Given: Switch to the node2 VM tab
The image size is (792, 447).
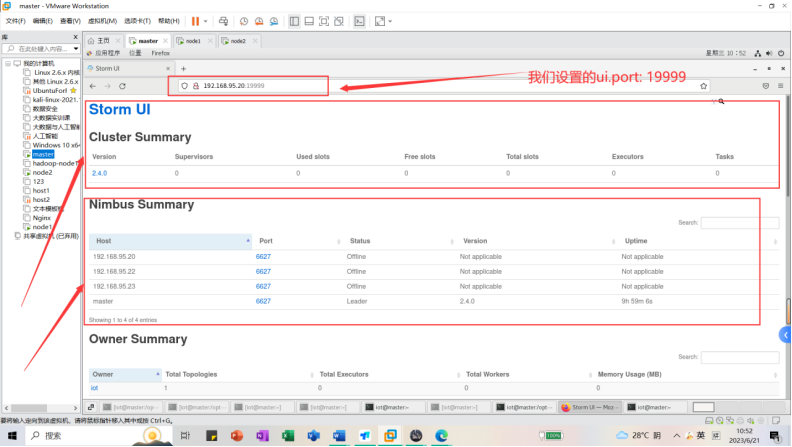Looking at the screenshot, I should [x=238, y=41].
